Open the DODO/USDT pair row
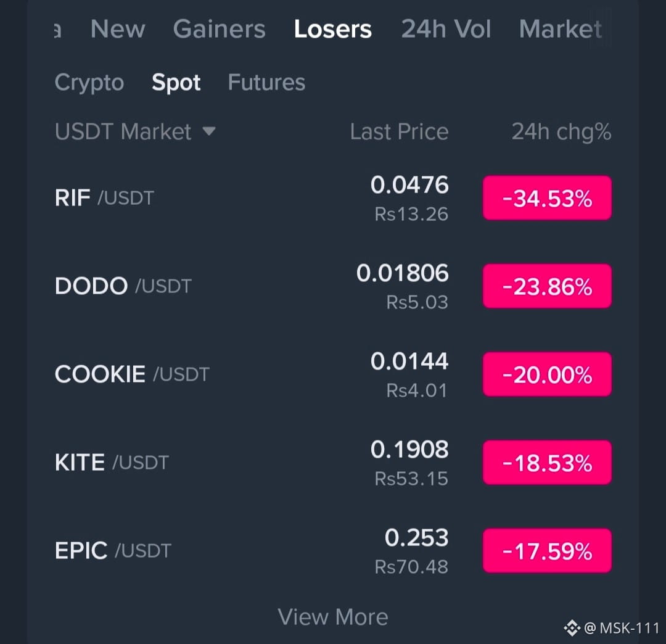The image size is (666, 644). point(333,286)
